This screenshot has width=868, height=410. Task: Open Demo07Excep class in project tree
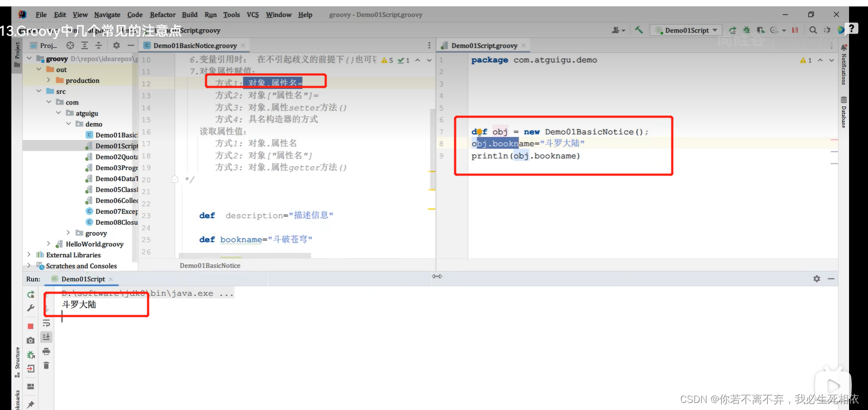[x=112, y=211]
